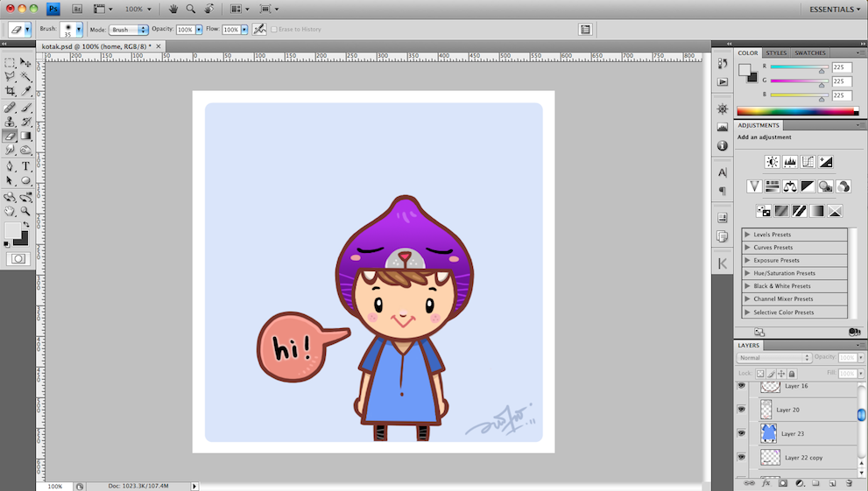Select the Magic Wand tool
Viewport: 868px width, 491px height.
pyautogui.click(x=25, y=76)
